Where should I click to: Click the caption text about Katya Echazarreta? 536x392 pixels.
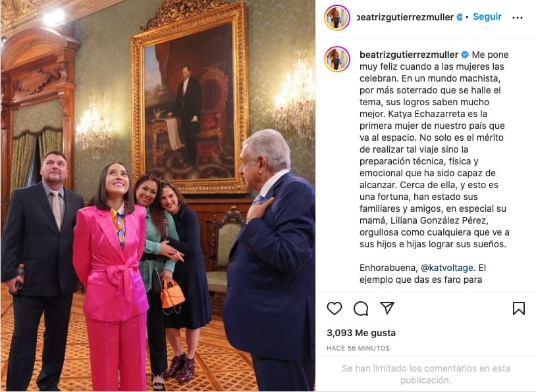[x=434, y=149]
